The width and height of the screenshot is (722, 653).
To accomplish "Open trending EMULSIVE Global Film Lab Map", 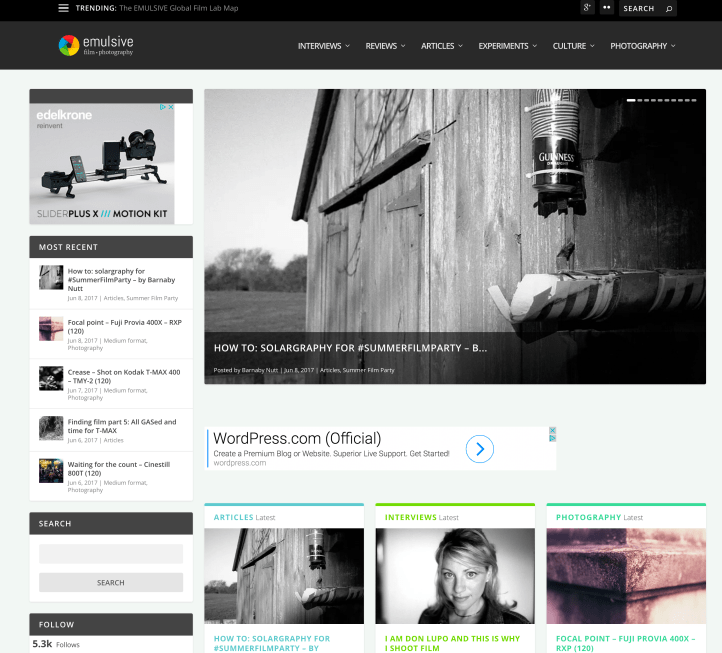I will coord(179,8).
